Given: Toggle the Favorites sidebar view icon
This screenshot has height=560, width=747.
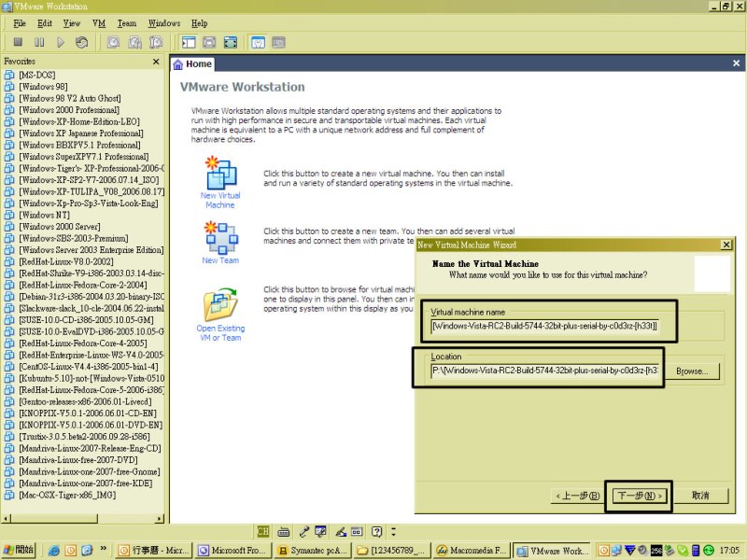Looking at the screenshot, I should 189,42.
